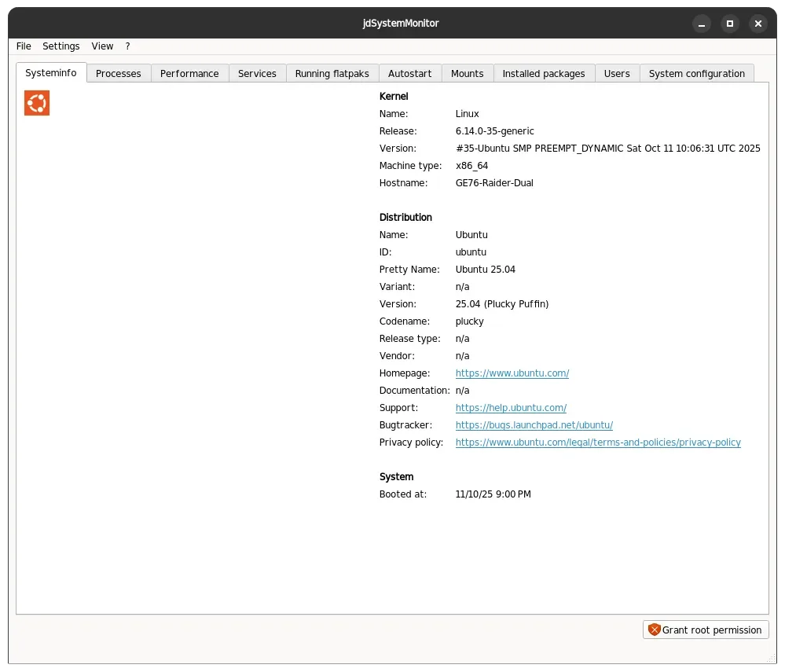Open the Launchpad bugtracker link
This screenshot has width=785, height=672.
tap(534, 425)
